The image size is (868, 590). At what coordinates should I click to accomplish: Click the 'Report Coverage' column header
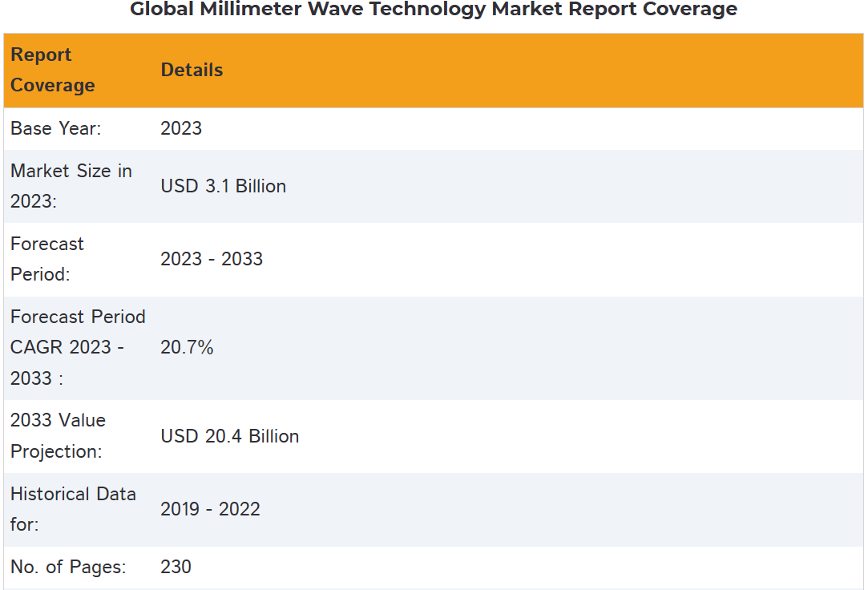[x=53, y=70]
